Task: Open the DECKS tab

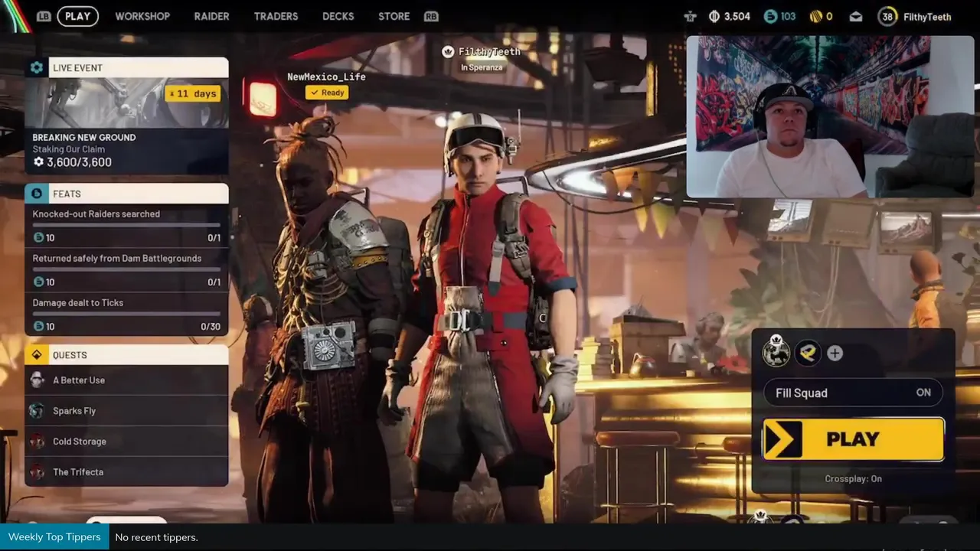Action: coord(338,16)
